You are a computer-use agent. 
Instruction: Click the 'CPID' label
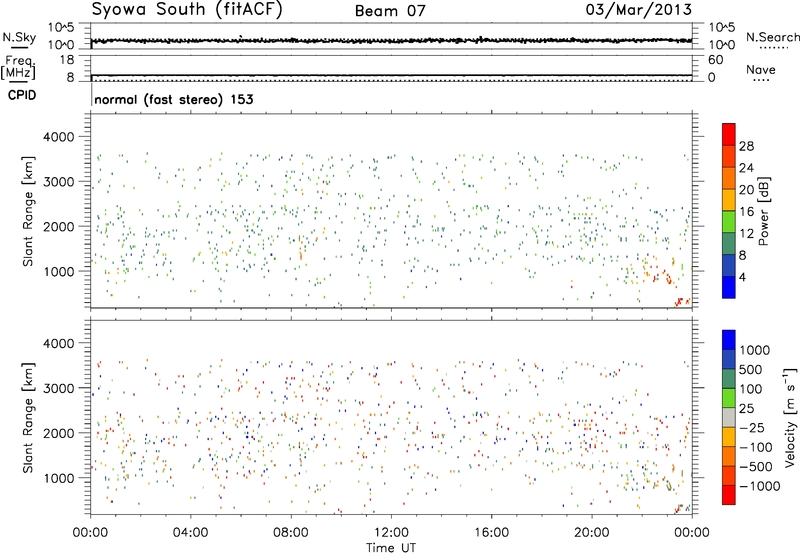point(22,95)
